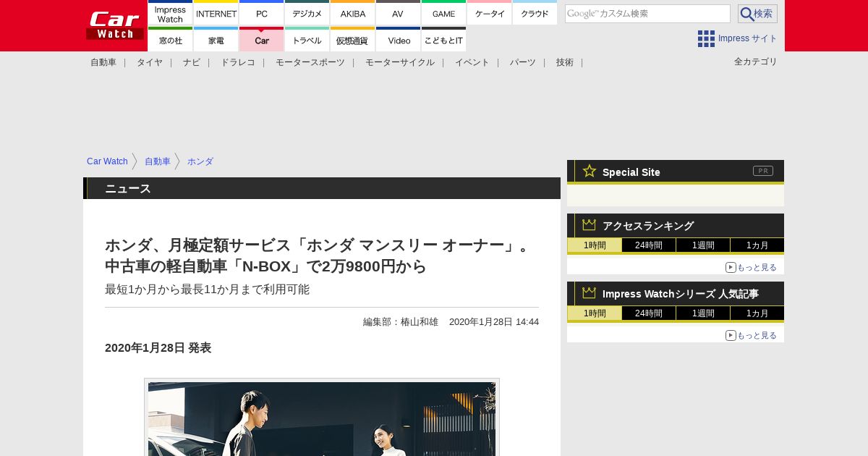Image resolution: width=868 pixels, height=456 pixels.
Task: Select 24時間 tab in アクセスランキング
Action: (649, 245)
